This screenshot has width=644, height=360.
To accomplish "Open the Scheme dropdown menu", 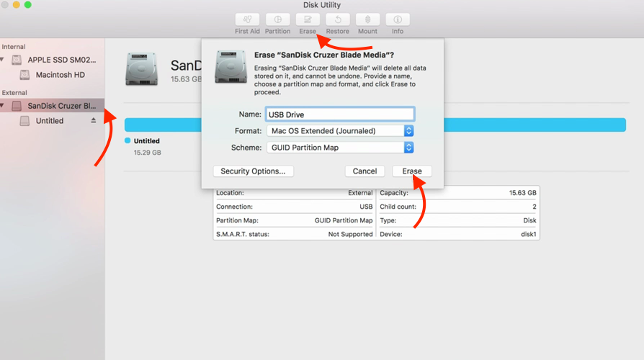I will 408,148.
